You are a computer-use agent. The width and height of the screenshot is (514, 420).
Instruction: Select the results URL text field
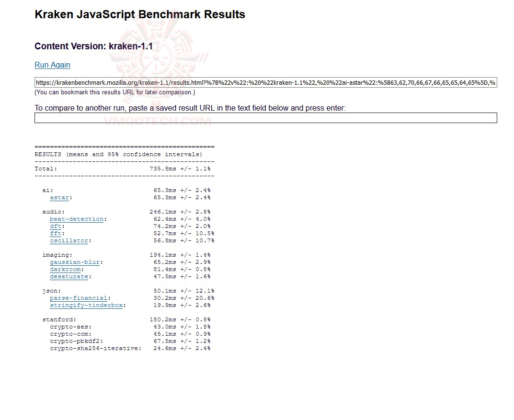point(265,82)
